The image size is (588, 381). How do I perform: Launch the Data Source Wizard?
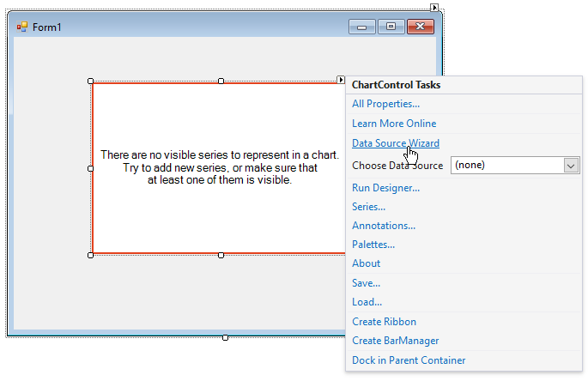pos(395,142)
